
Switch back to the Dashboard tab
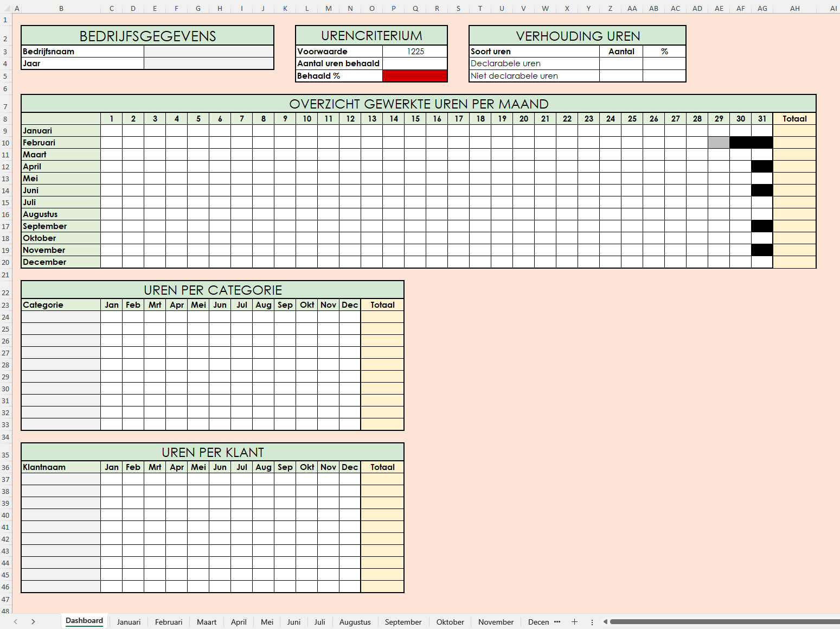pos(84,620)
